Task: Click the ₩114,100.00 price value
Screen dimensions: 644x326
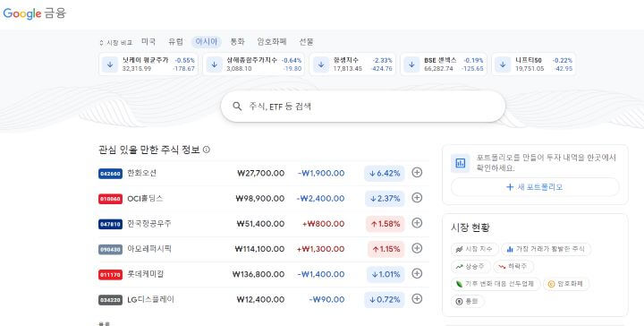Action: coord(259,249)
